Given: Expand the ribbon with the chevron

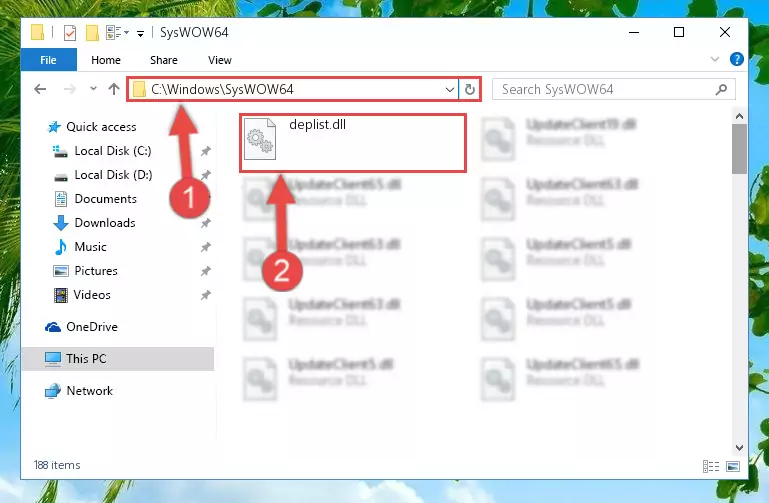Looking at the screenshot, I should 715,59.
